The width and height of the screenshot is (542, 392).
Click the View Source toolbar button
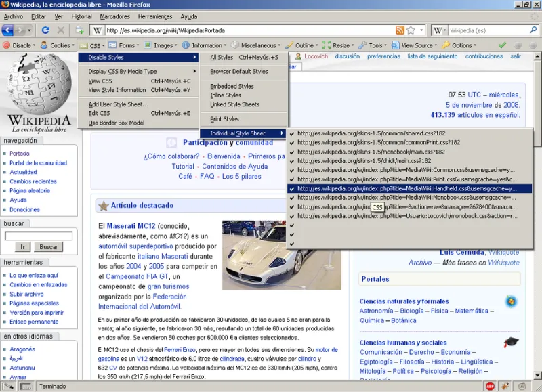click(414, 45)
